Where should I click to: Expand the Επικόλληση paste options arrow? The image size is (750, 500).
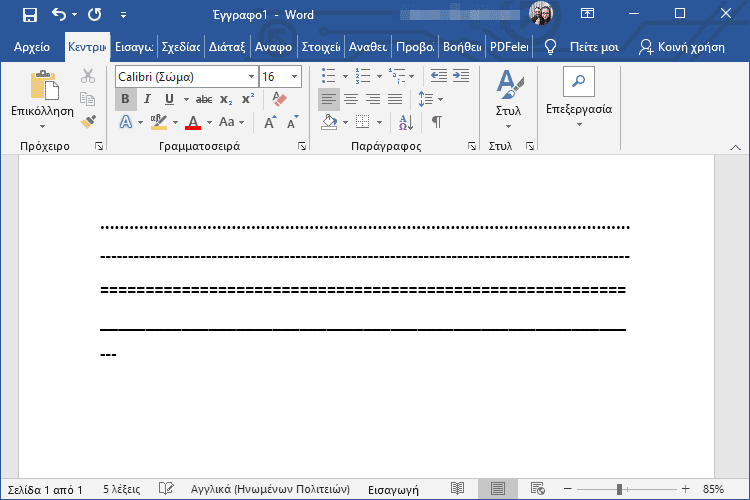coord(43,127)
